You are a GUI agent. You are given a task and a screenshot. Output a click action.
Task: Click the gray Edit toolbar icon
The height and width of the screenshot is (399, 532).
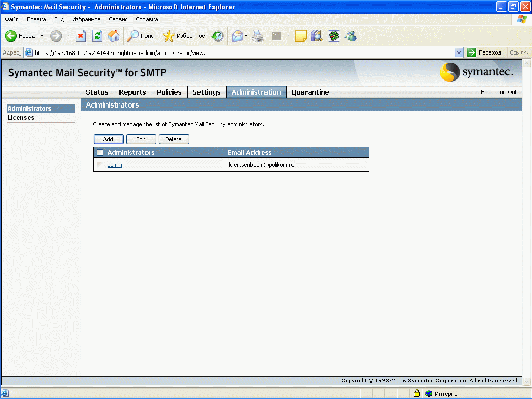(276, 36)
